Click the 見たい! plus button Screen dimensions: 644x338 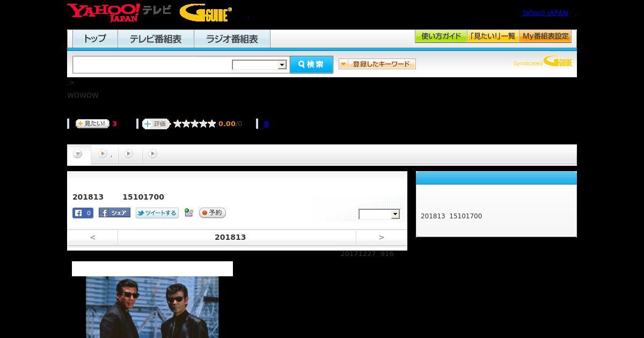(x=92, y=123)
